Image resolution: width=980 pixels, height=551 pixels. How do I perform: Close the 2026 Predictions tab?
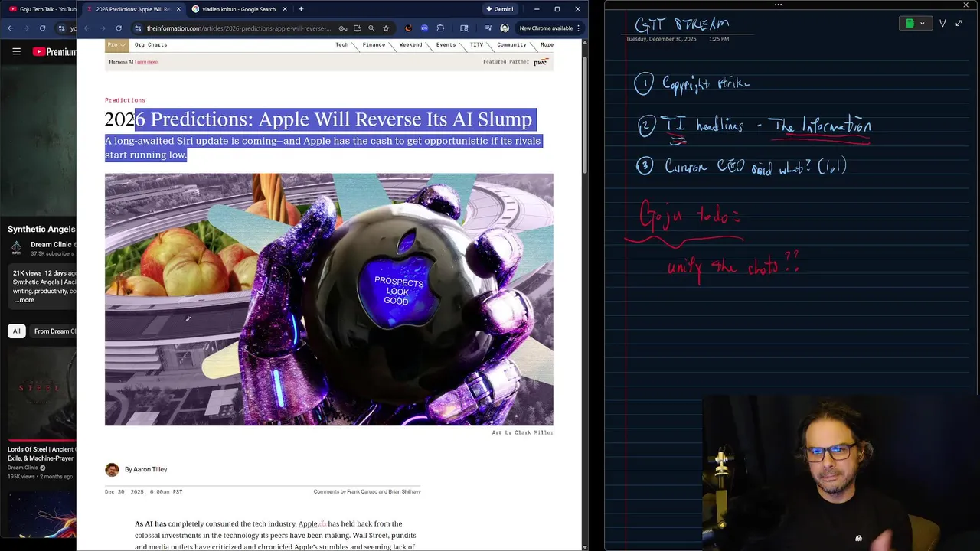[x=179, y=9]
